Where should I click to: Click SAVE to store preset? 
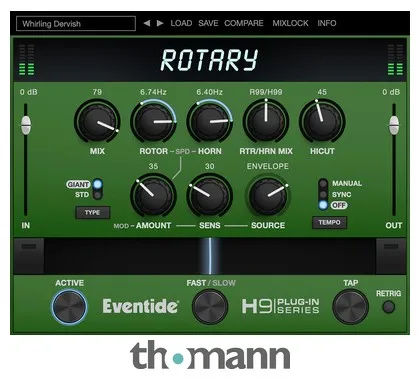pos(208,23)
